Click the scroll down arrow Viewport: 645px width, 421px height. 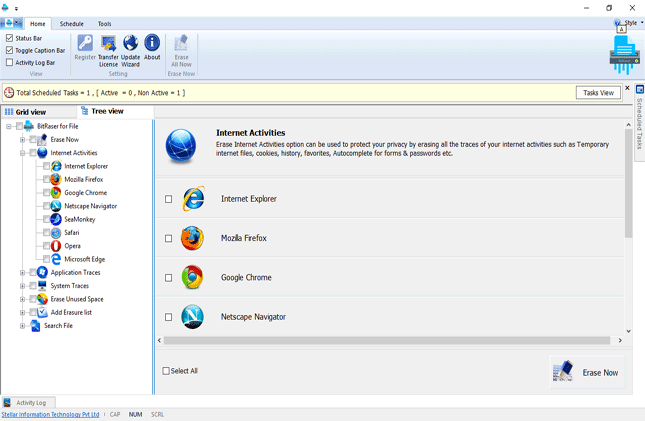tap(628, 331)
